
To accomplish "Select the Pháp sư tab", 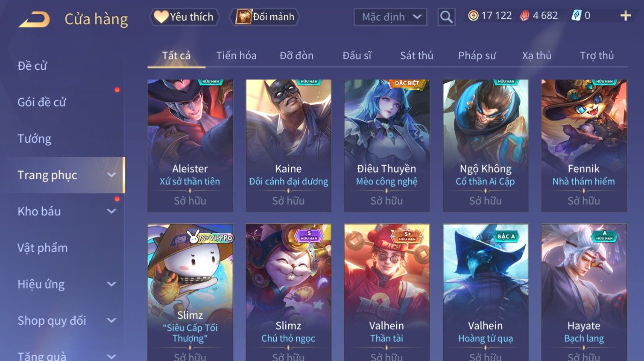I will pyautogui.click(x=477, y=56).
